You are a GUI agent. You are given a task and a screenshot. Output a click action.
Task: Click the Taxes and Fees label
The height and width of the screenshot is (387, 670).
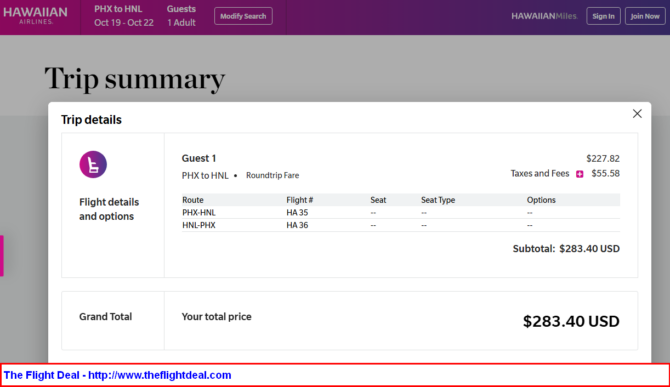(540, 173)
